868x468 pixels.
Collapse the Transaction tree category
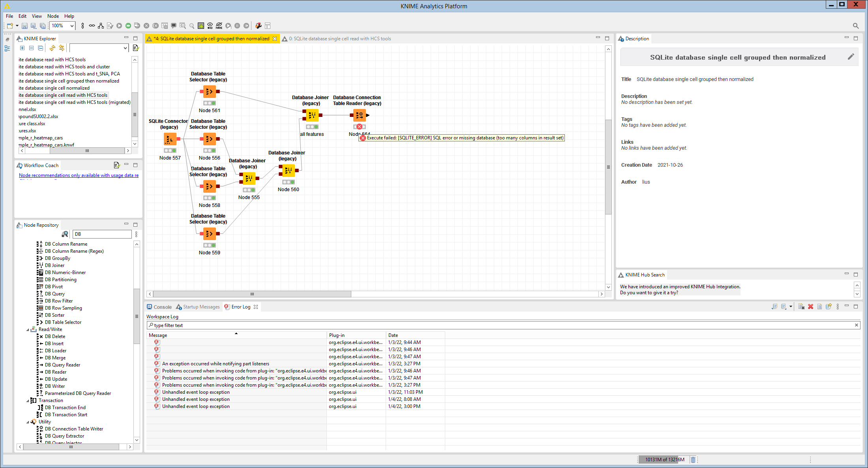click(x=28, y=400)
